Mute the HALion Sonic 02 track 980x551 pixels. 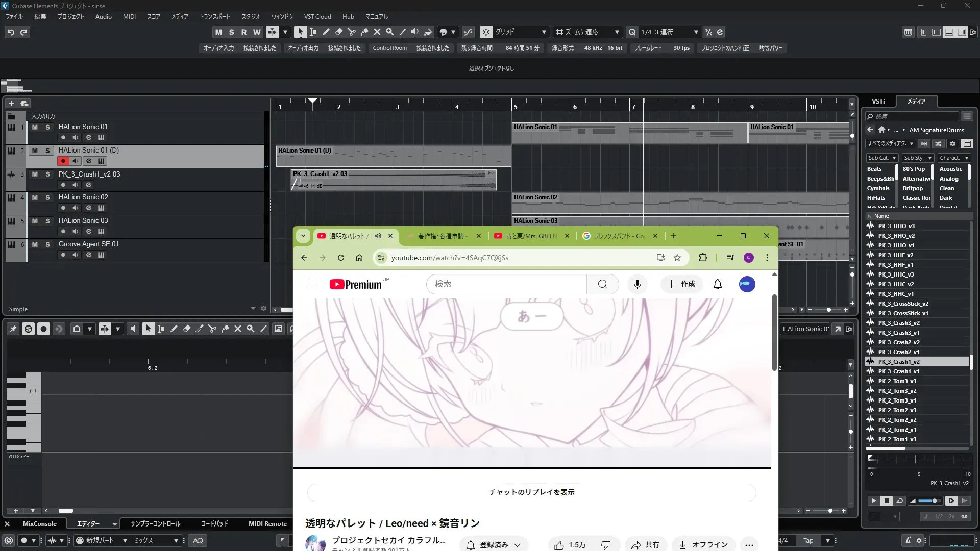tap(35, 197)
